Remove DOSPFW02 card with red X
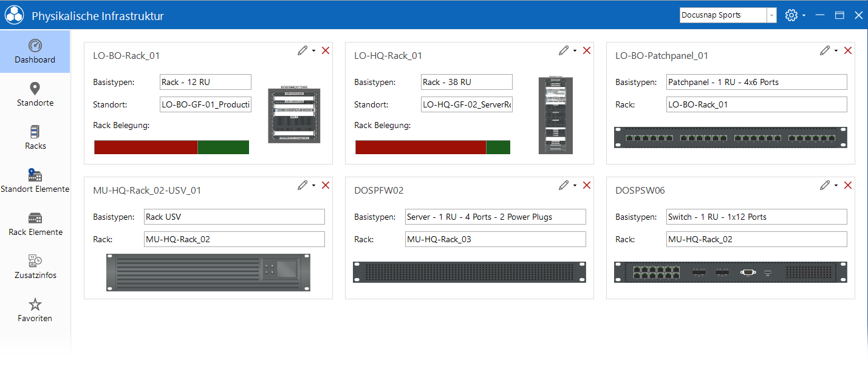This screenshot has width=868, height=380. (x=587, y=185)
